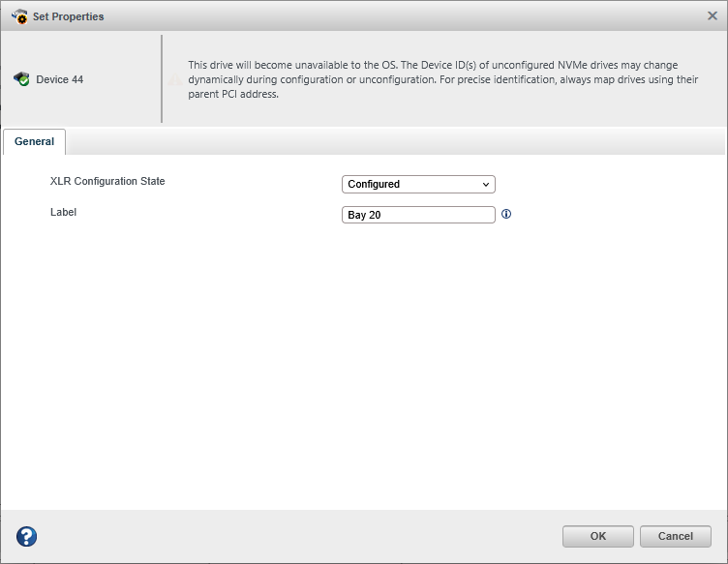Click into the Bay 20 label field
Image resolution: width=728 pixels, height=564 pixels.
pos(417,215)
